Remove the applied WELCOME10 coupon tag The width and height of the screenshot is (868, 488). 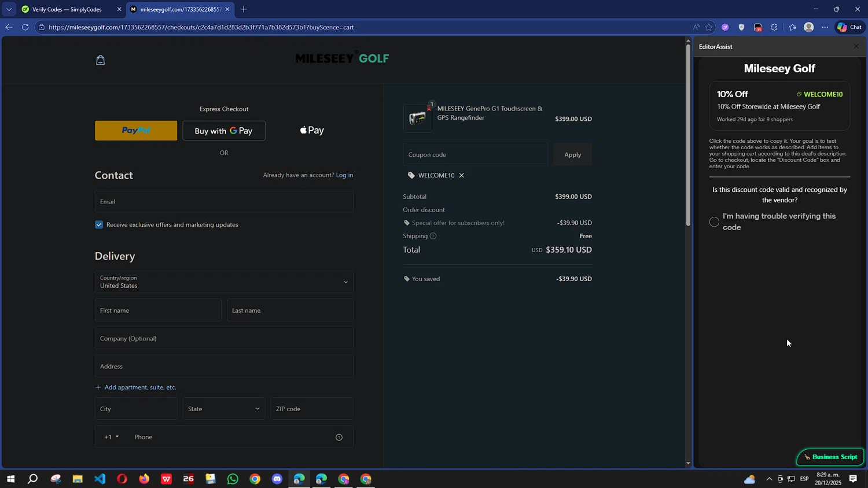[x=461, y=175]
